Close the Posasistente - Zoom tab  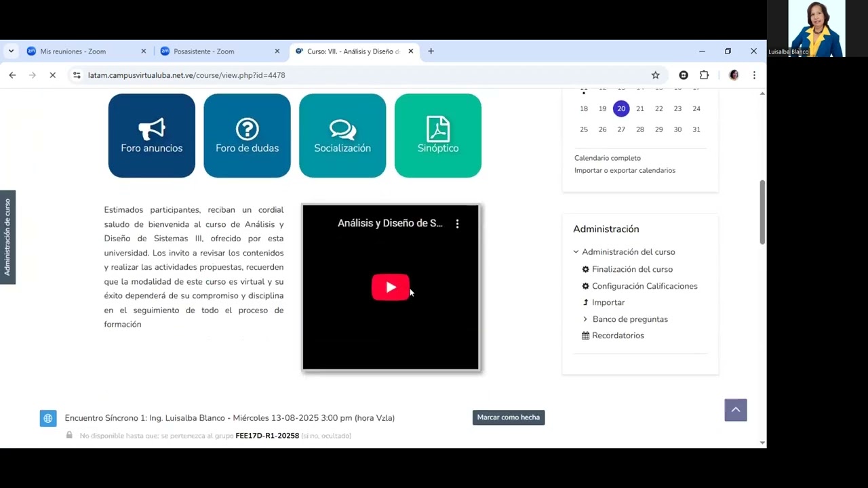(x=277, y=52)
